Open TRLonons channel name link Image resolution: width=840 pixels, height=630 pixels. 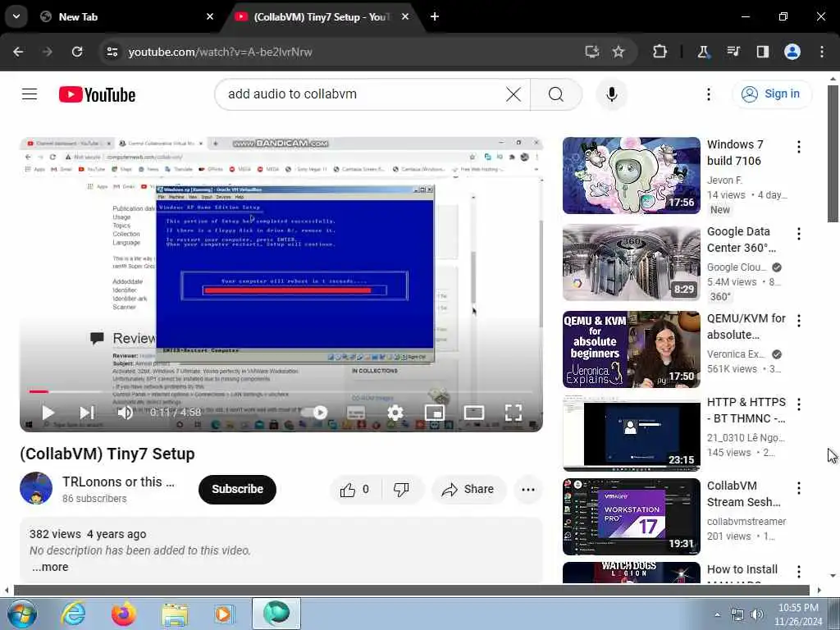[118, 482]
